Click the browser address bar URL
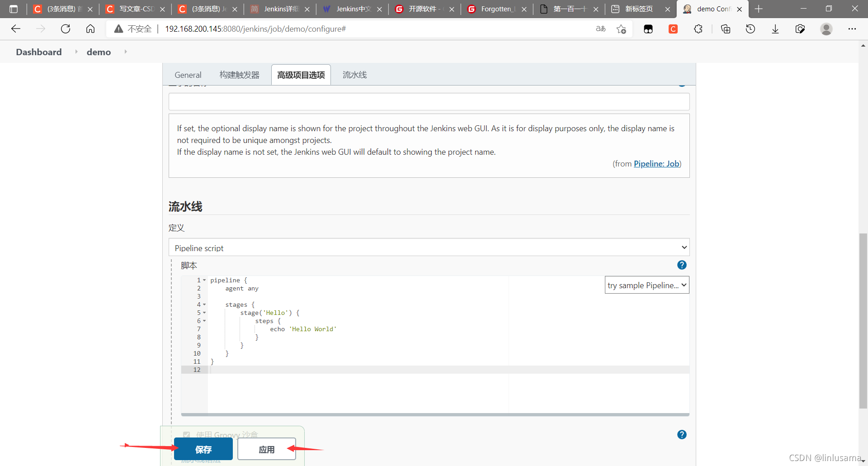The height and width of the screenshot is (466, 868). 255,29
